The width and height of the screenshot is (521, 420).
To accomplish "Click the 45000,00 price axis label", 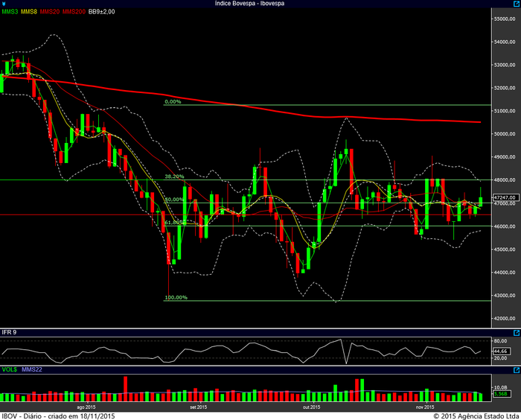I will click(x=505, y=249).
